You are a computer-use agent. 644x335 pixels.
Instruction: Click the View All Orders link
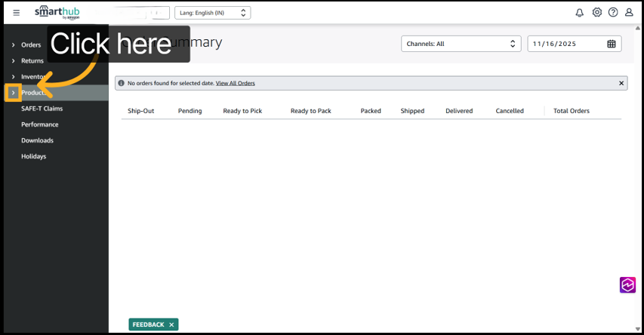pyautogui.click(x=235, y=83)
